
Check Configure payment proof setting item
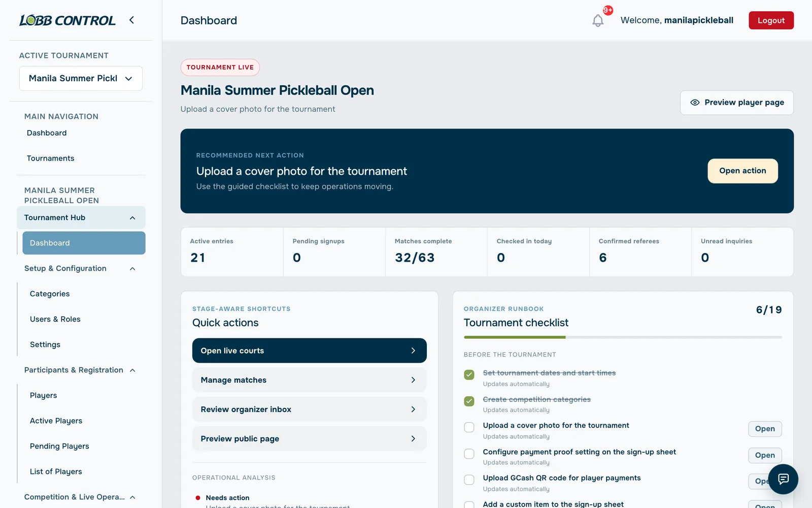(469, 454)
